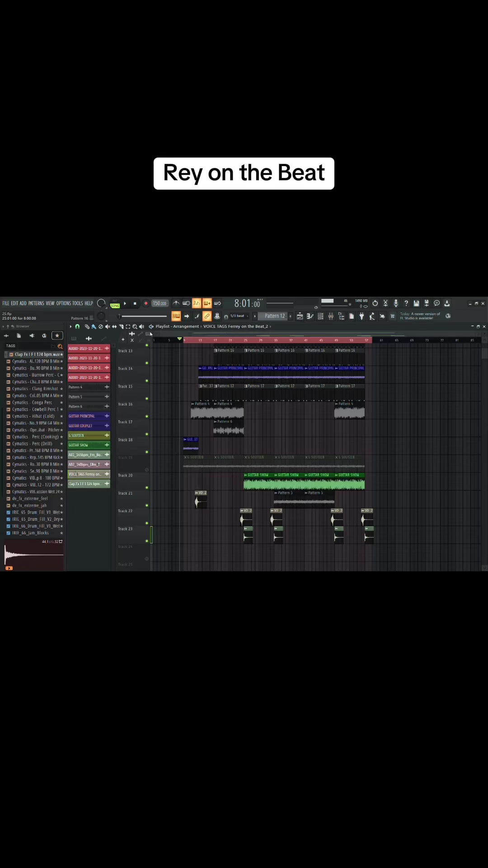Open the 1/3 beat snap dropdown
Viewport: 488px width, 868px height.
(x=239, y=316)
